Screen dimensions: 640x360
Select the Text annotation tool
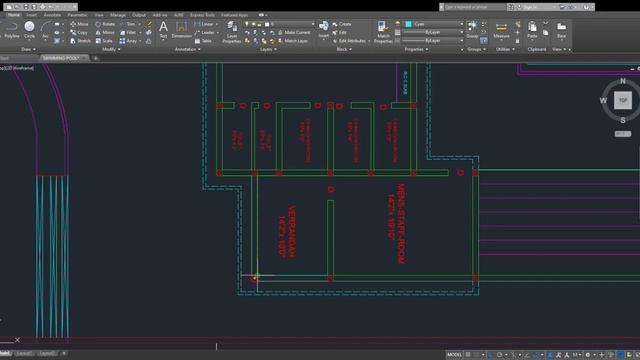(163, 30)
